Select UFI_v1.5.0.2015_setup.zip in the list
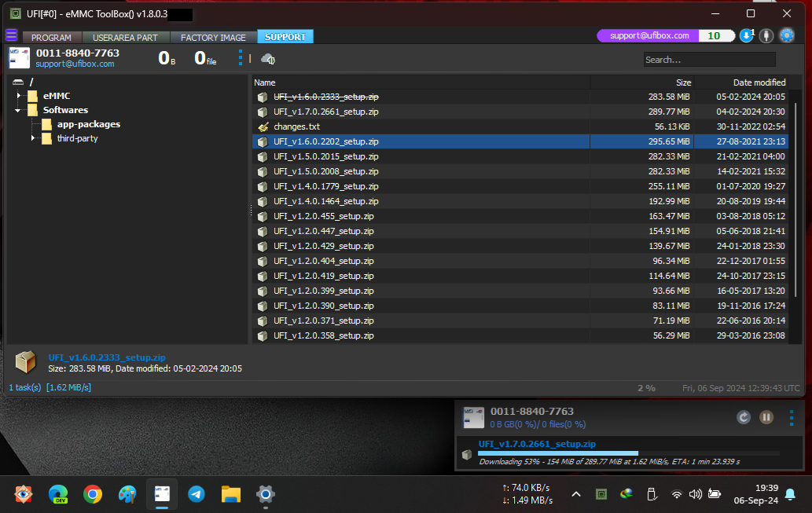Image resolution: width=812 pixels, height=513 pixels. pyautogui.click(x=326, y=156)
